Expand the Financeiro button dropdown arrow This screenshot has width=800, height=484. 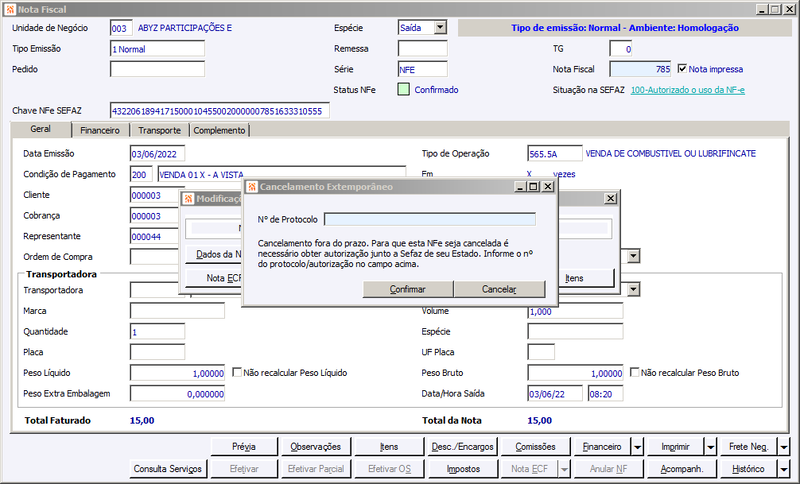pyautogui.click(x=638, y=447)
